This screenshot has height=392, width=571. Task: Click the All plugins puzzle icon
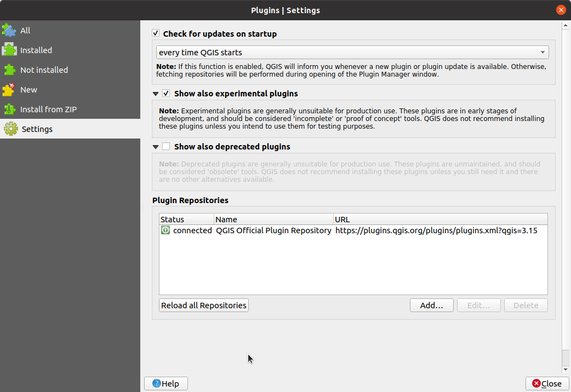pos(9,31)
